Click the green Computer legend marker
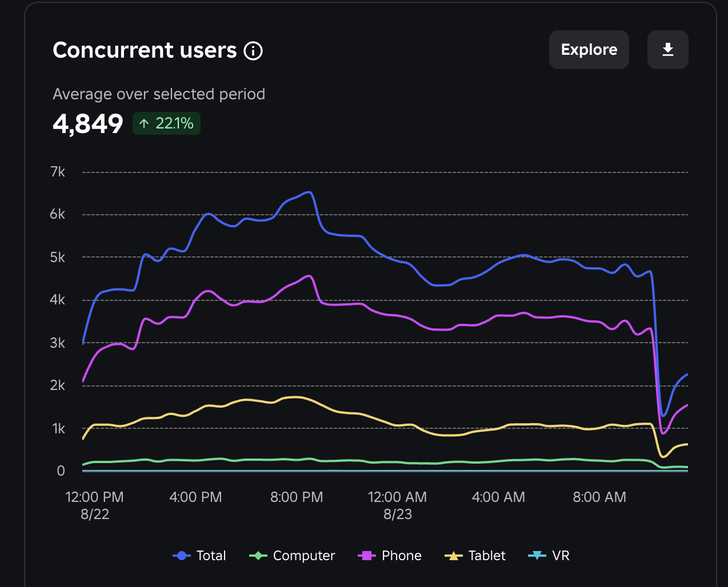The height and width of the screenshot is (587, 728). [258, 556]
